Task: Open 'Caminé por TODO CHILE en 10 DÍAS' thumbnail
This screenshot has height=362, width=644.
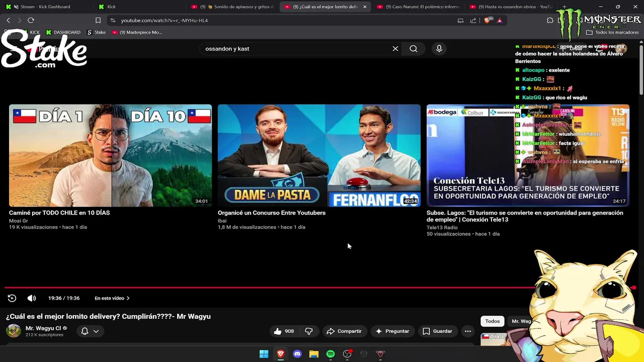Action: [110, 155]
